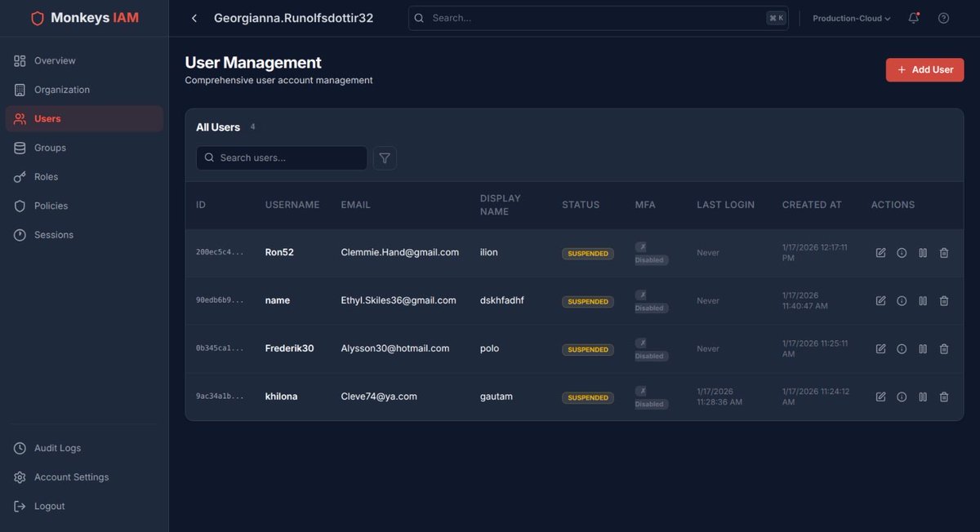Viewport: 980px width, 532px height.
Task: Click the EMAIL column header
Action: 355,205
